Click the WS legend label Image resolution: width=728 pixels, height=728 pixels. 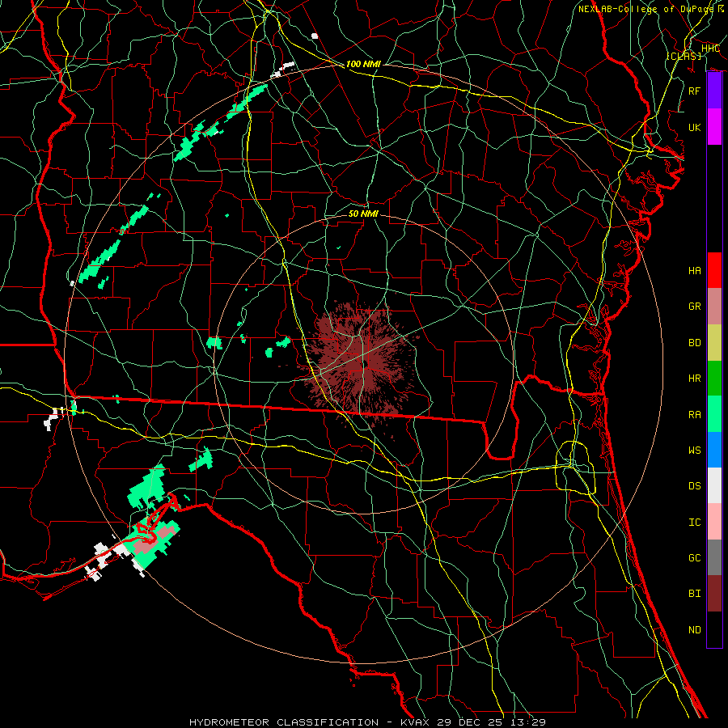pos(695,451)
